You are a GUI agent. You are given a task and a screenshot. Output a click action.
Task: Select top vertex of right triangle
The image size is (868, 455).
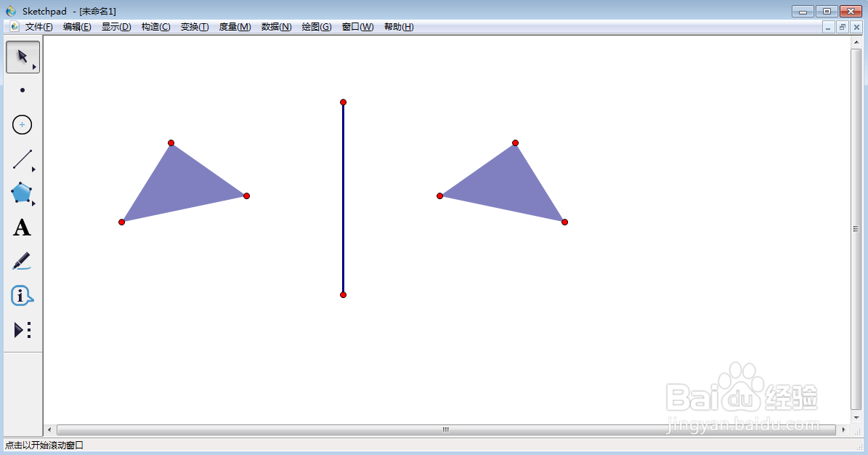click(516, 143)
